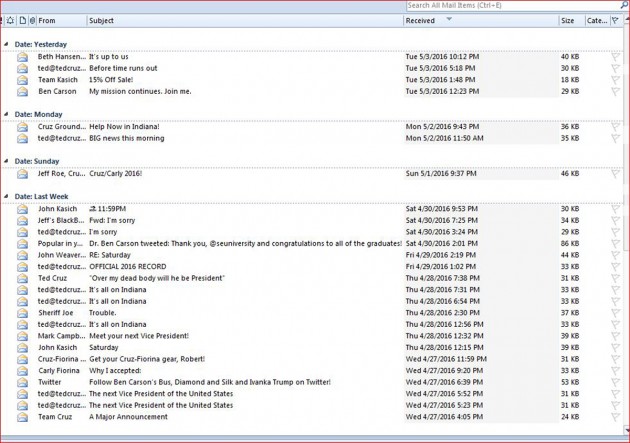Collapse the 'Date: Yesterday' group

7,45
